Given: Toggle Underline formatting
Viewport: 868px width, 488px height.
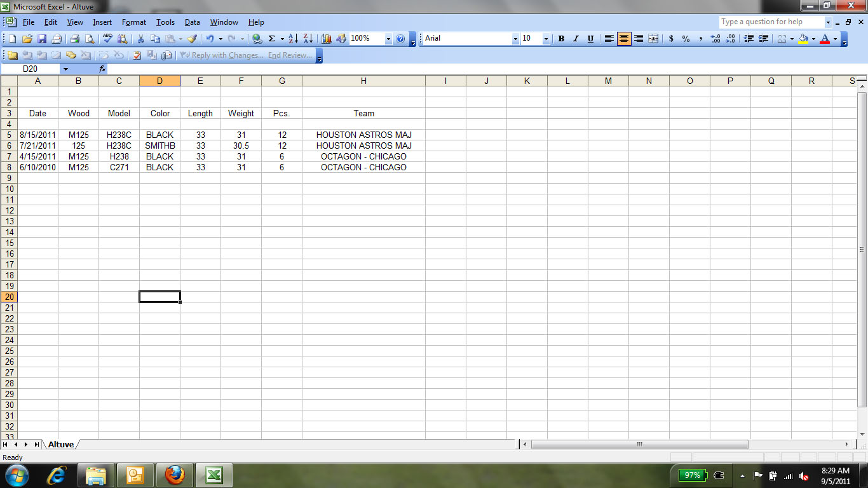Looking at the screenshot, I should pyautogui.click(x=590, y=39).
